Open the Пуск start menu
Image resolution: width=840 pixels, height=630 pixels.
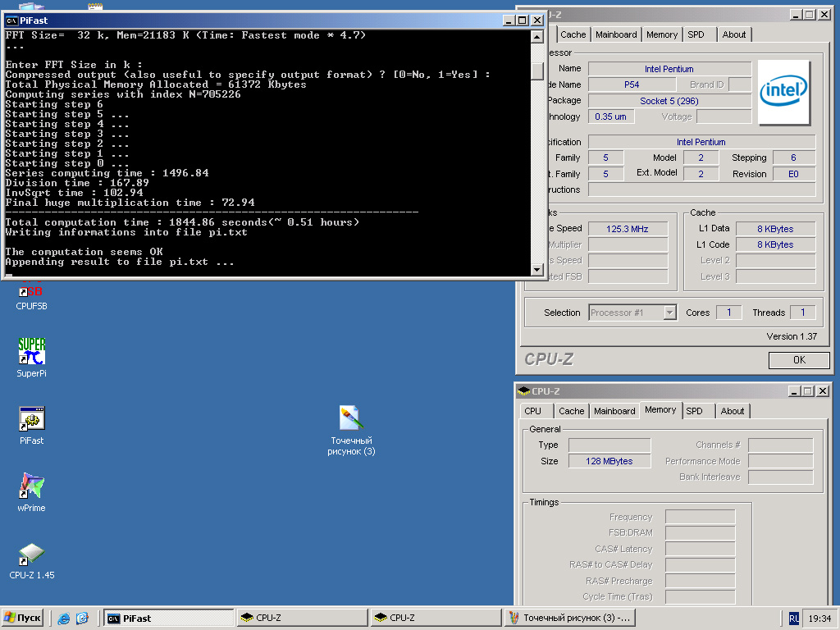pos(22,618)
